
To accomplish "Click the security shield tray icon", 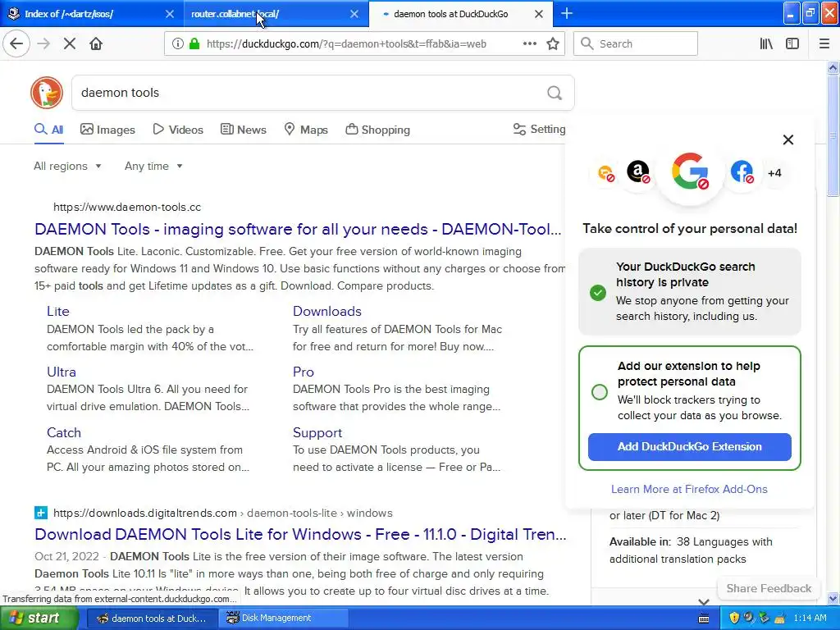I will (734, 618).
